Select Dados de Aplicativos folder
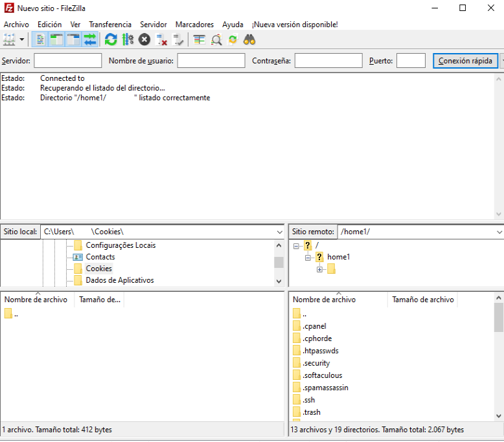This screenshot has width=504, height=442. tap(120, 280)
